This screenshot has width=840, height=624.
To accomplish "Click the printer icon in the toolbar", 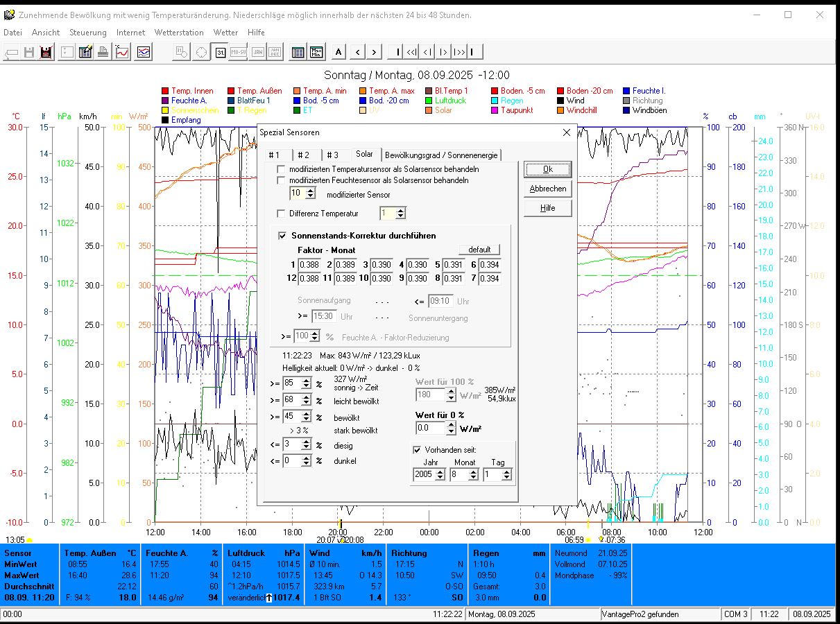I will point(103,52).
